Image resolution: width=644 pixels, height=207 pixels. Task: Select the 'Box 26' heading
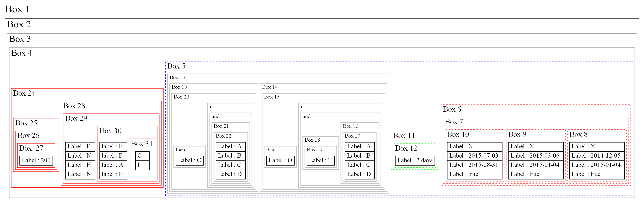tap(28, 136)
